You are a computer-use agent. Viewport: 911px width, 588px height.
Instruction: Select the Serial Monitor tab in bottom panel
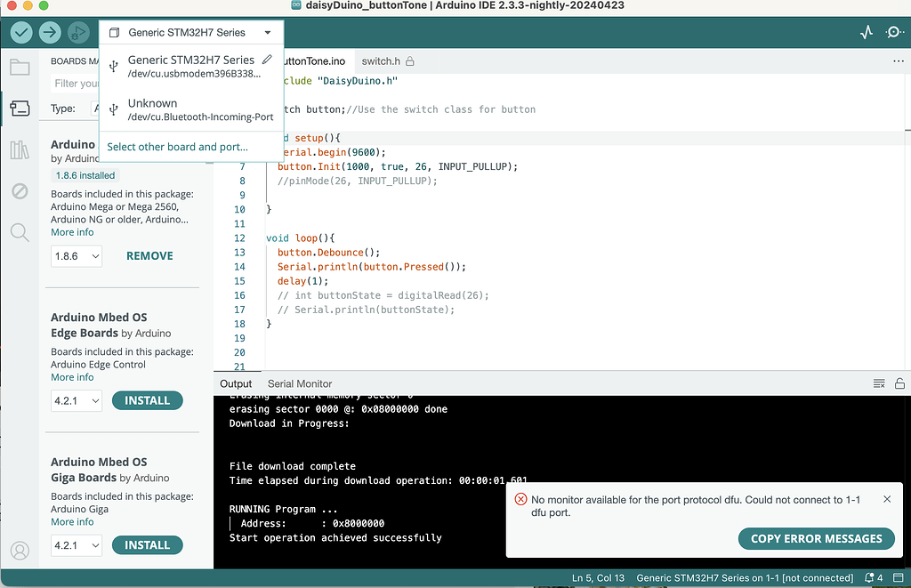click(x=300, y=383)
